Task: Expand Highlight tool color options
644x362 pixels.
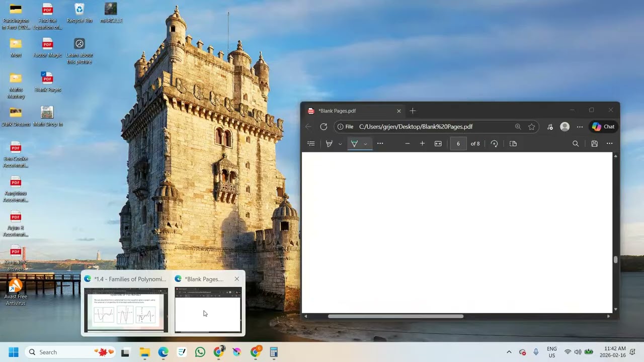Action: pos(340,144)
